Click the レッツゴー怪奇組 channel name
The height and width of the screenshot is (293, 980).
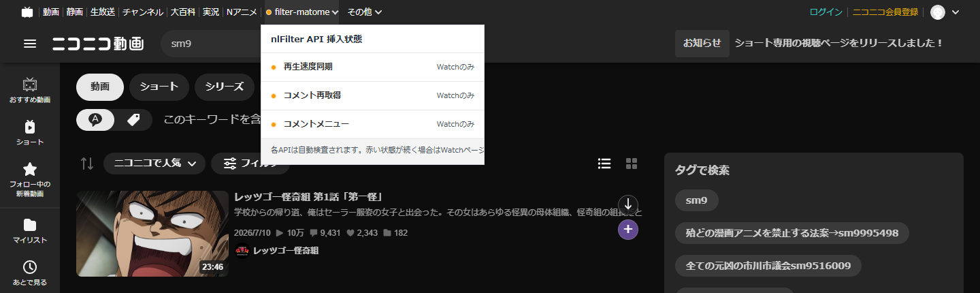(286, 251)
